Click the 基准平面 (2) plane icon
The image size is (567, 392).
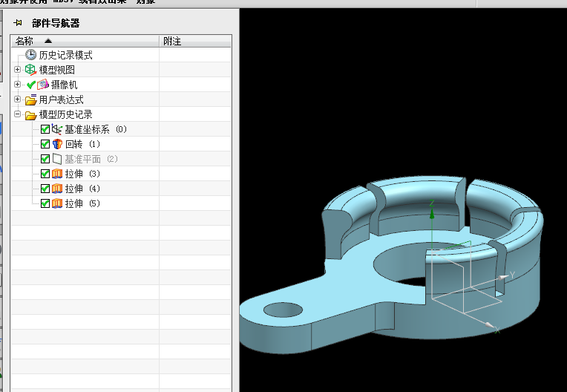pos(57,159)
